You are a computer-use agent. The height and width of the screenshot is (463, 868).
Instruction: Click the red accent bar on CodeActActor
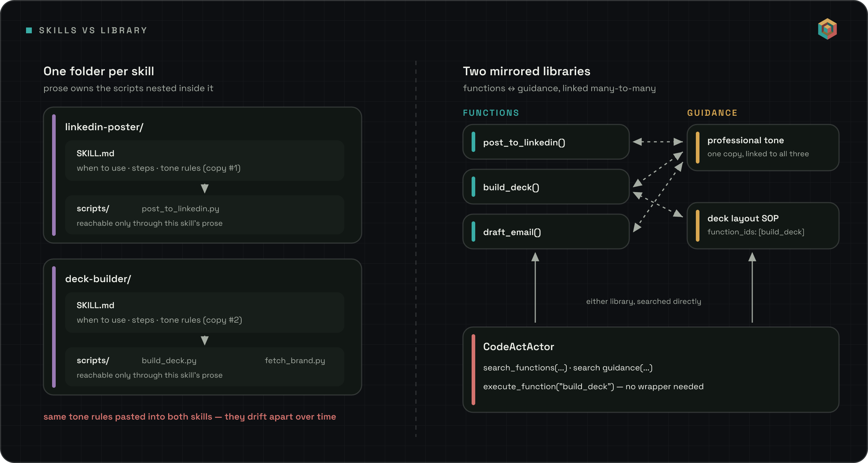pyautogui.click(x=473, y=370)
